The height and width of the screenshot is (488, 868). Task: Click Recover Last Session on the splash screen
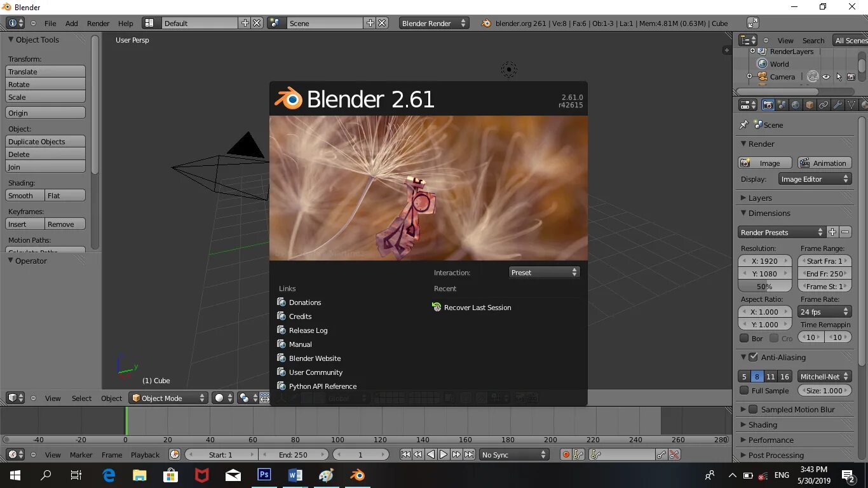(x=477, y=308)
